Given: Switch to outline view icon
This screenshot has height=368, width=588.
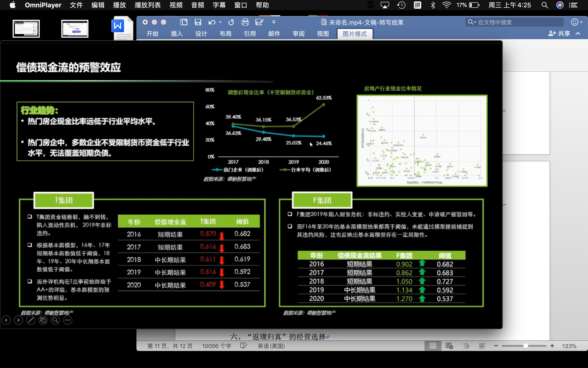Looking at the screenshot, I should click(466, 346).
